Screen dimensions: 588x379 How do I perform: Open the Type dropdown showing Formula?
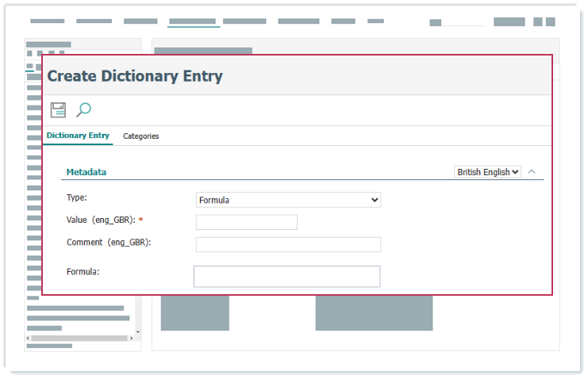click(x=288, y=201)
